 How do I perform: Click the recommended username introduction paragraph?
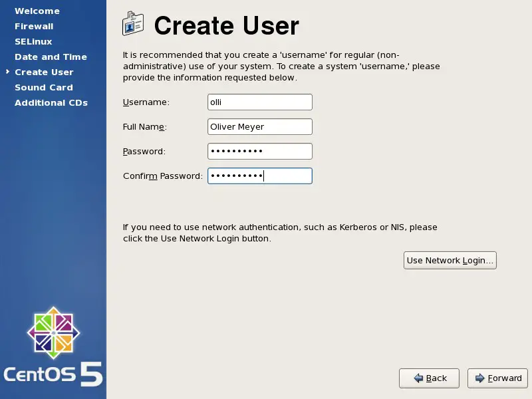pos(281,66)
